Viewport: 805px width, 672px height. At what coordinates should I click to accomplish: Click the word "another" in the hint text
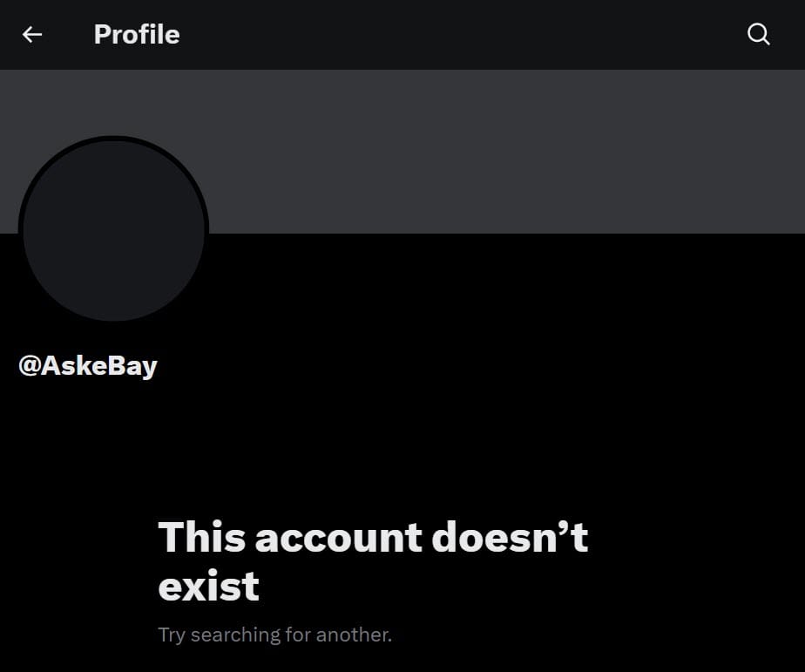pos(353,635)
